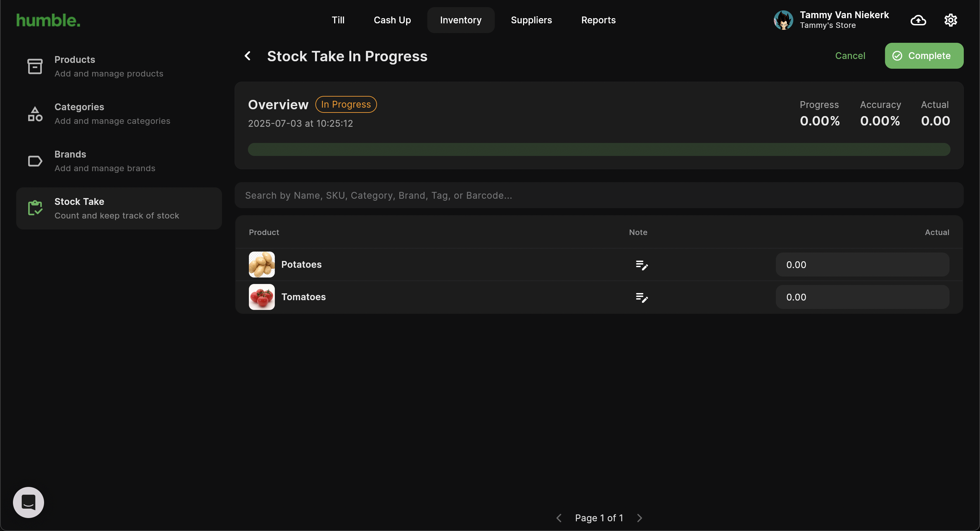Complete the stock take

pyautogui.click(x=924, y=56)
